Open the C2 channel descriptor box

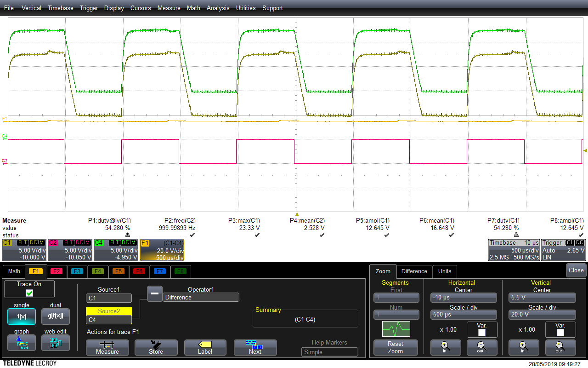click(70, 250)
